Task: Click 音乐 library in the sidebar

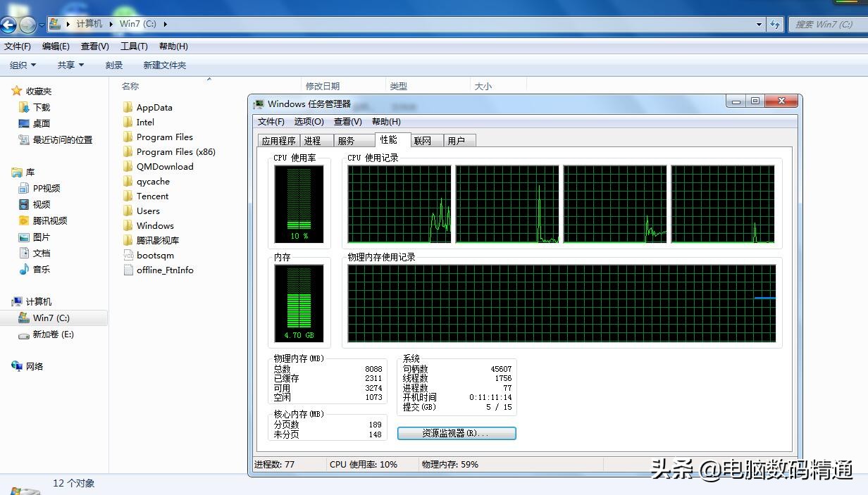Action: click(x=42, y=270)
